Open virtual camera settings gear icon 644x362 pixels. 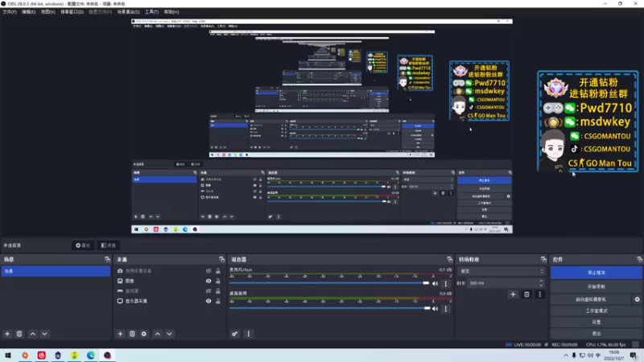click(637, 299)
